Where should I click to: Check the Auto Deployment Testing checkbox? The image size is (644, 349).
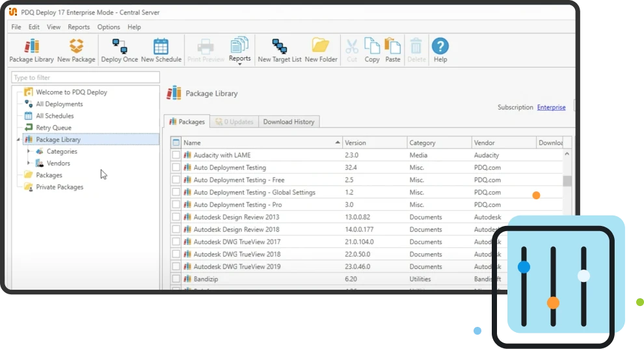coord(176,167)
